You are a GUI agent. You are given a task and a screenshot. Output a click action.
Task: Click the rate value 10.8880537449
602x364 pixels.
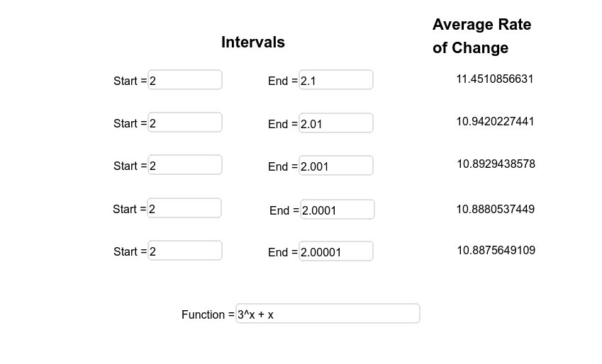[x=495, y=209]
